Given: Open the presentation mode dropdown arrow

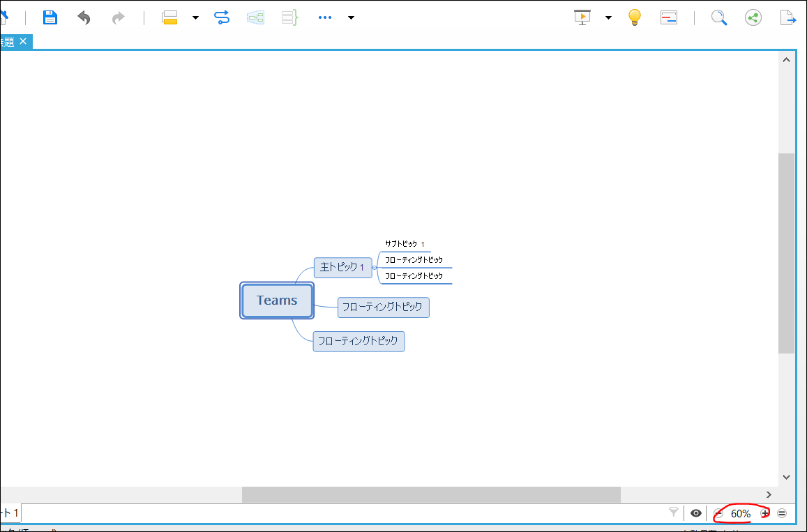Looking at the screenshot, I should pos(608,17).
